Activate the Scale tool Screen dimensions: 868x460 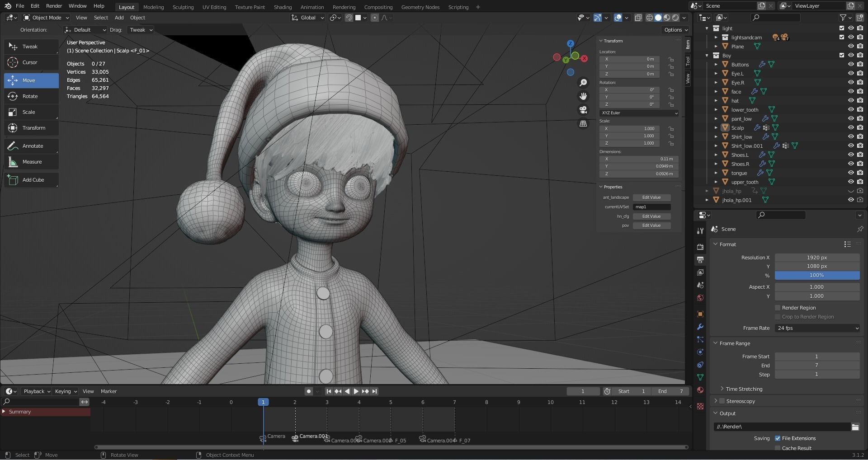coord(31,112)
